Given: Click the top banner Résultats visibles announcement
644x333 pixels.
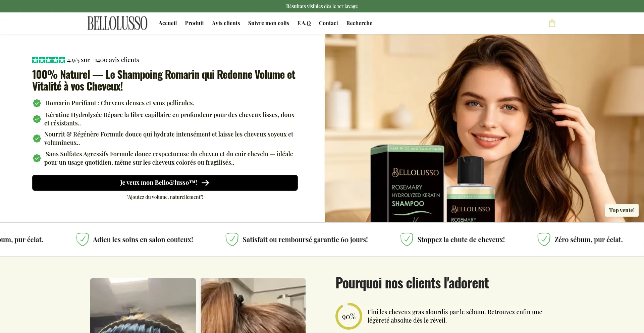Looking at the screenshot, I should coord(322,6).
